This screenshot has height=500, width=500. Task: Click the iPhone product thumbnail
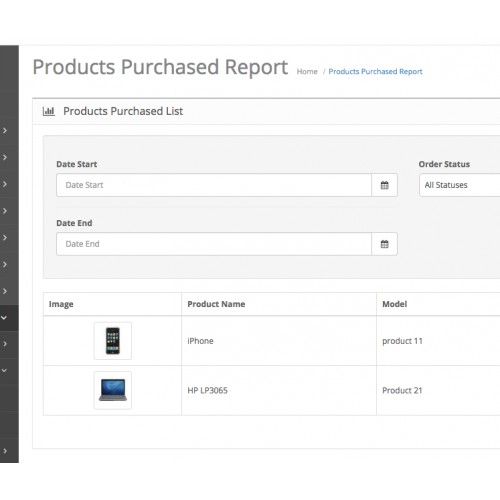click(113, 341)
